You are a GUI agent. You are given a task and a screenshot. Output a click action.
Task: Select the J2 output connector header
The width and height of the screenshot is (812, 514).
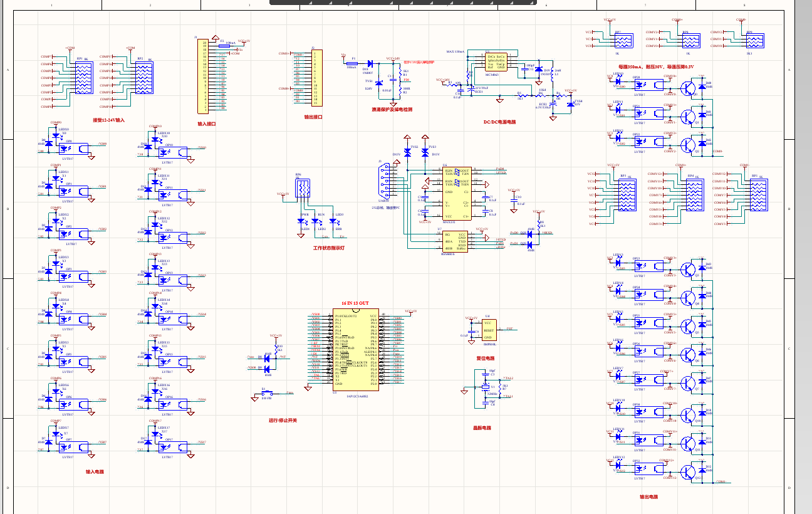coord(316,77)
